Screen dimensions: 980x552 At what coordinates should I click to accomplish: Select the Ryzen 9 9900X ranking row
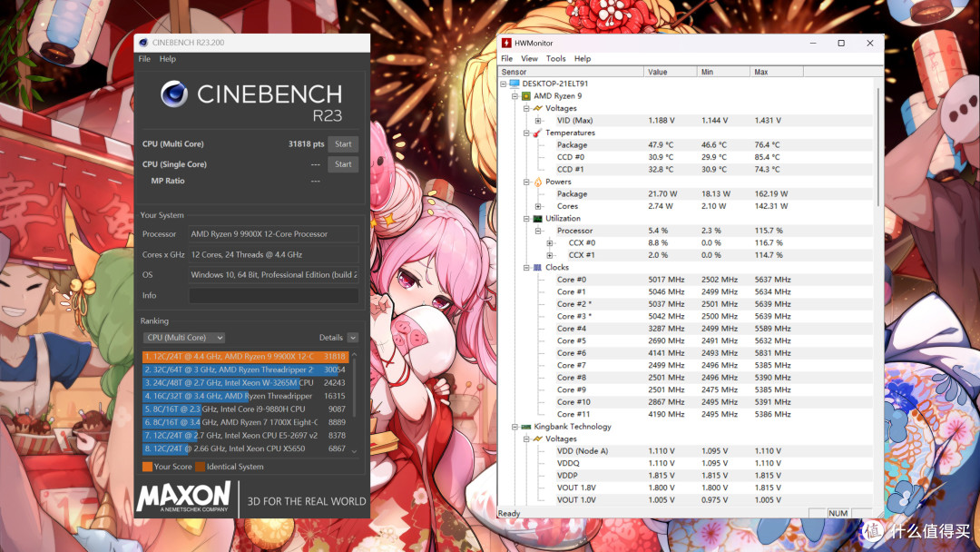245,356
